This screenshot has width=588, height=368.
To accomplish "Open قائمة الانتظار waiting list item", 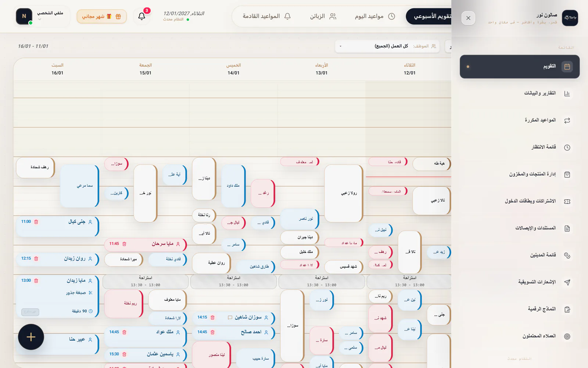I will click(519, 147).
